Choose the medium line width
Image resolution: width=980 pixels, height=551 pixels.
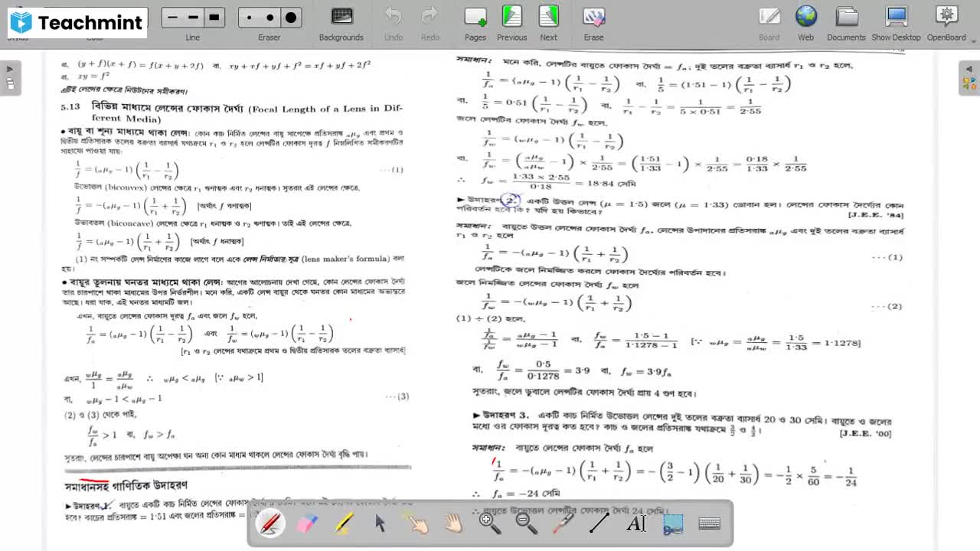click(x=193, y=17)
